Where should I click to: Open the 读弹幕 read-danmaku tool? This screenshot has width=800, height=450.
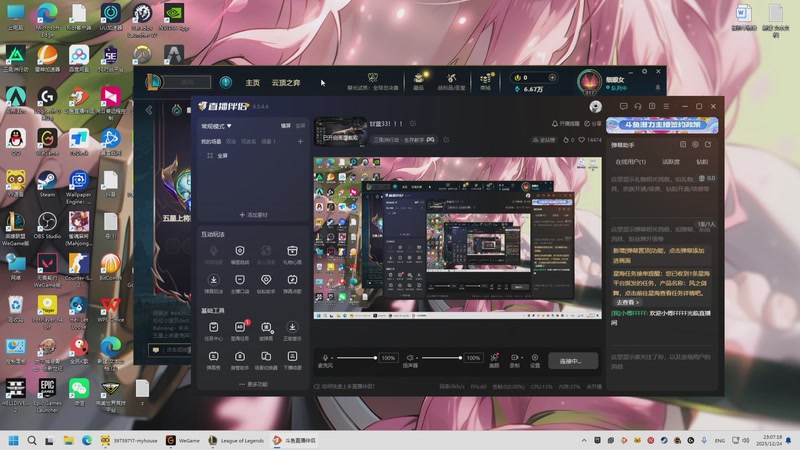point(266,331)
